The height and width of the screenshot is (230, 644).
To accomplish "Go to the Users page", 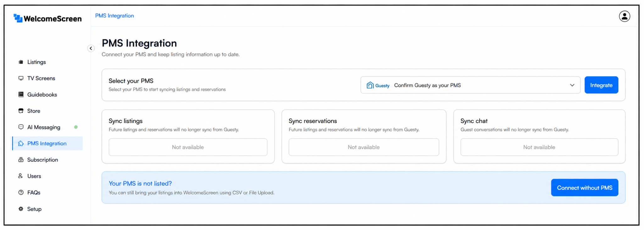I will 34,176.
